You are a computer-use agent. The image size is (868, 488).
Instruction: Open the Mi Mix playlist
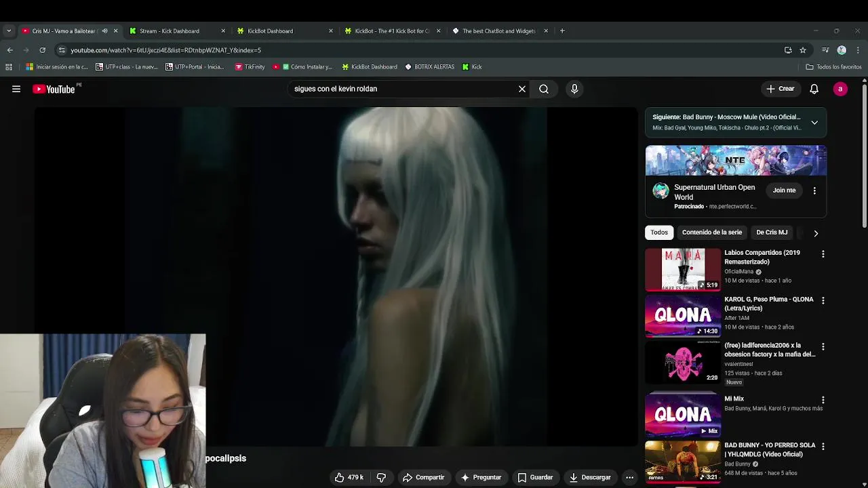coord(682,414)
